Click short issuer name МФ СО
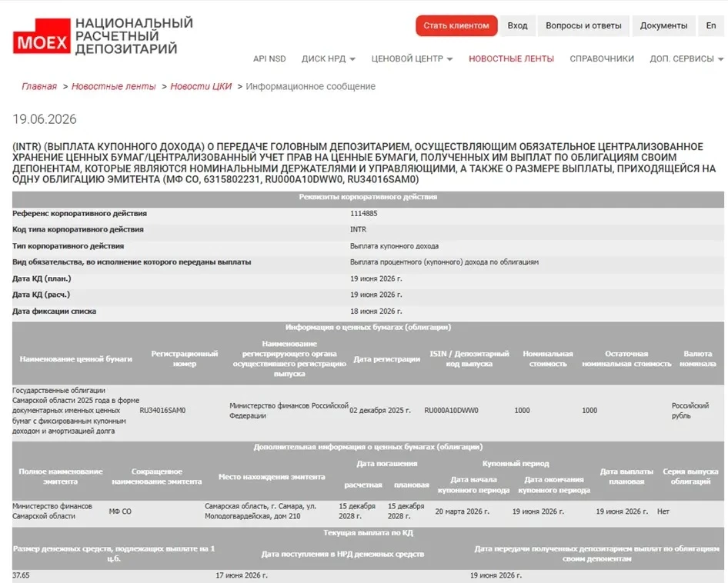 click(120, 511)
